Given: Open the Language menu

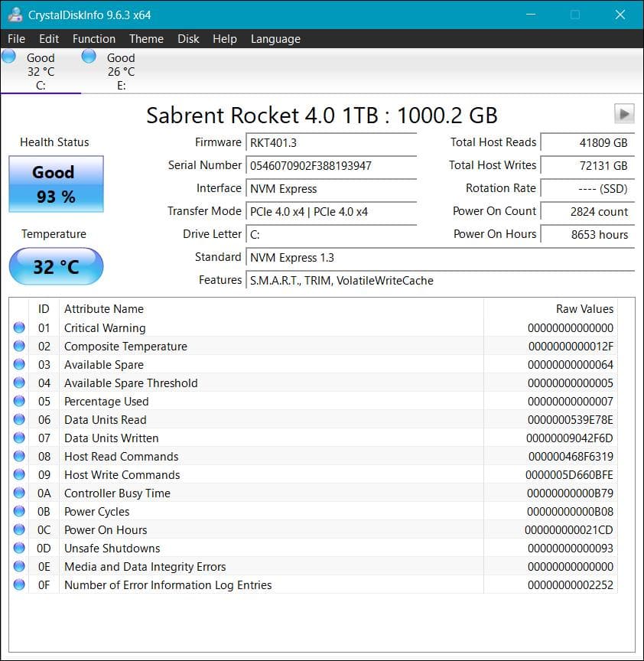Looking at the screenshot, I should (275, 38).
